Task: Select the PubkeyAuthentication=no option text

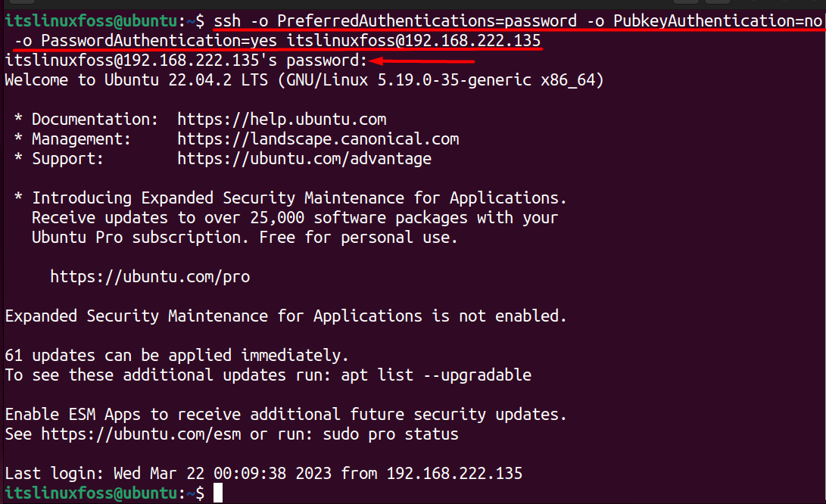Action: (x=718, y=21)
